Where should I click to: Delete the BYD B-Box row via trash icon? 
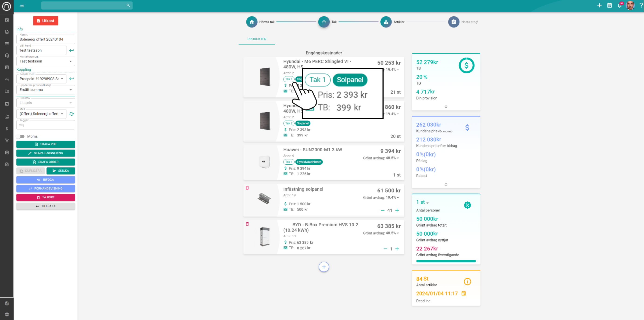point(247,224)
